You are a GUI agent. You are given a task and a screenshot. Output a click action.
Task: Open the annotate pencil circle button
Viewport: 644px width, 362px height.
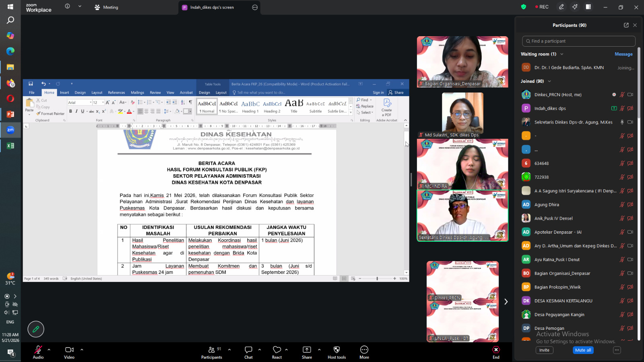pos(36,329)
